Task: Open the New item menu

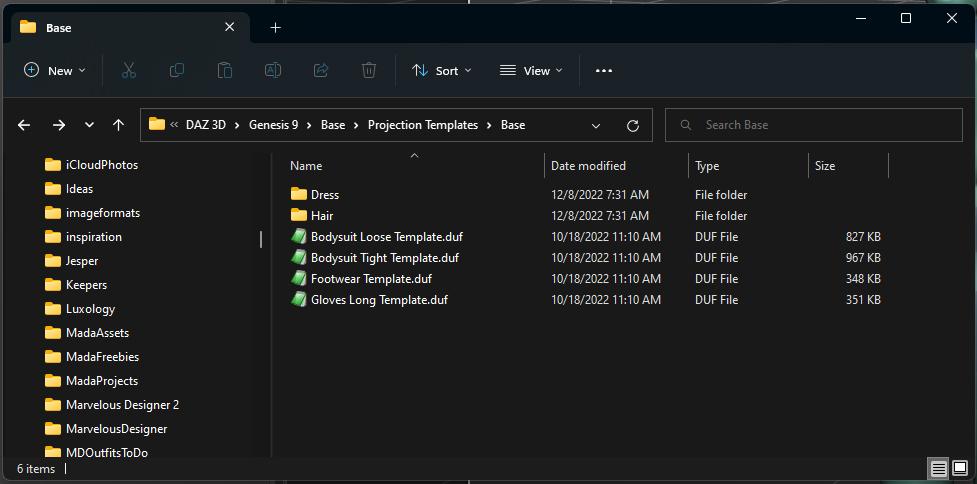Action: click(55, 70)
